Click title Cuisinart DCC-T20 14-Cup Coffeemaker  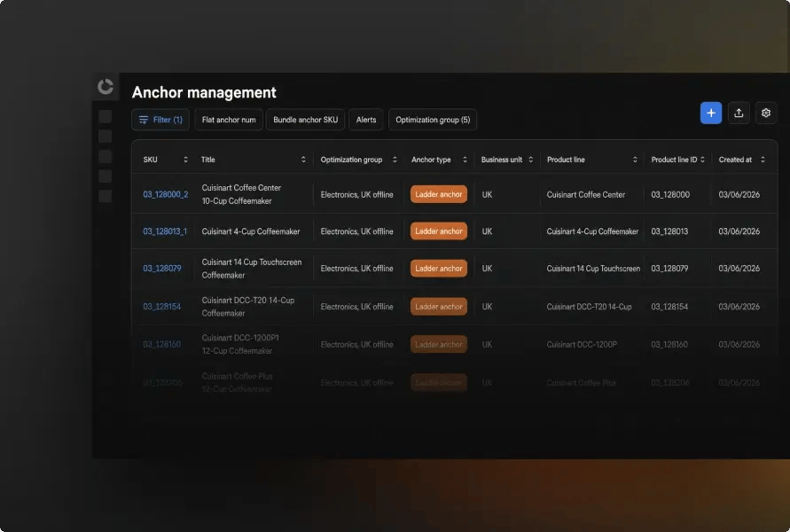[248, 306]
